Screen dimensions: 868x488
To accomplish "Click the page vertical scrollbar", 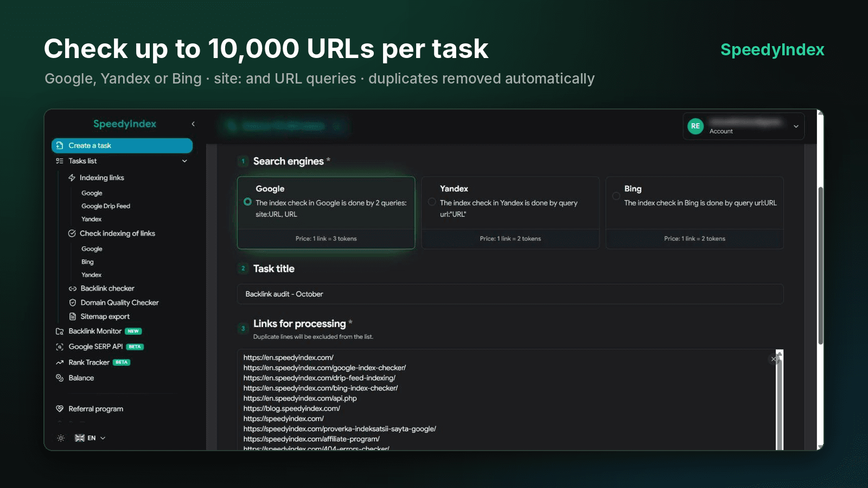I will [820, 266].
